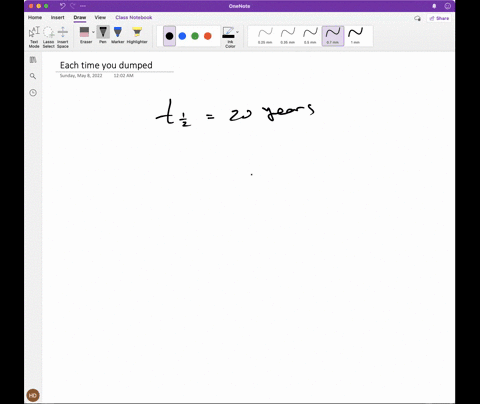Select the 0.25 mm pen thickness
Image resolution: width=480 pixels, height=404 pixels.
(x=265, y=36)
